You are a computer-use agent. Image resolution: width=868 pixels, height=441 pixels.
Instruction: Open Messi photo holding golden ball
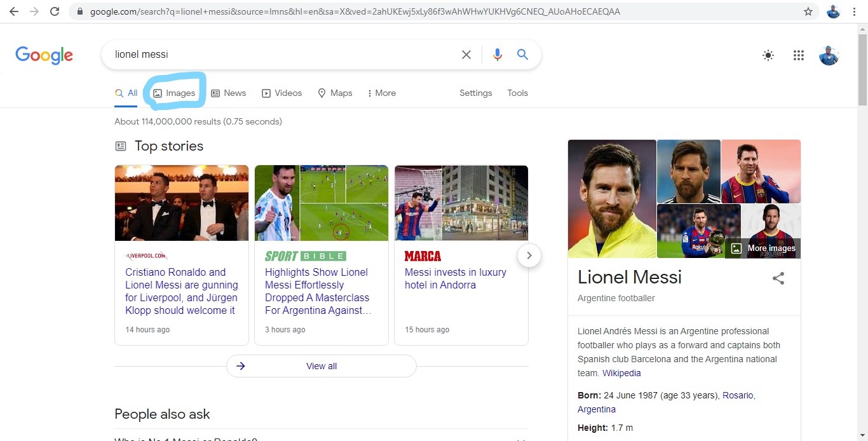tap(698, 231)
